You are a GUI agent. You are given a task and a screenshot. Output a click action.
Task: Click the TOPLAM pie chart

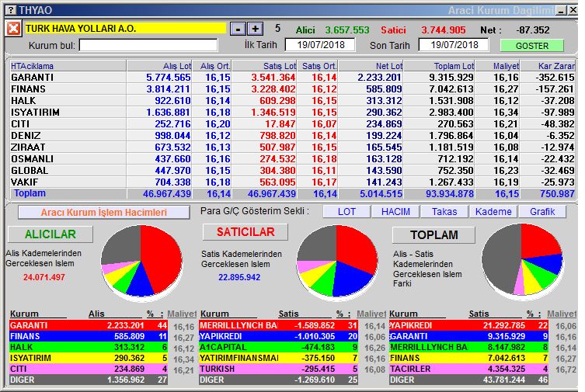(x=522, y=260)
